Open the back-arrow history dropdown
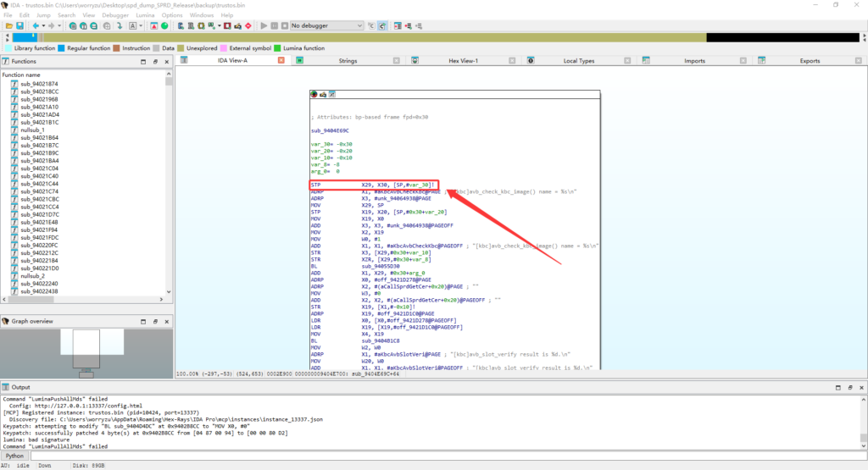Screen dimensions: 868x470 point(43,25)
